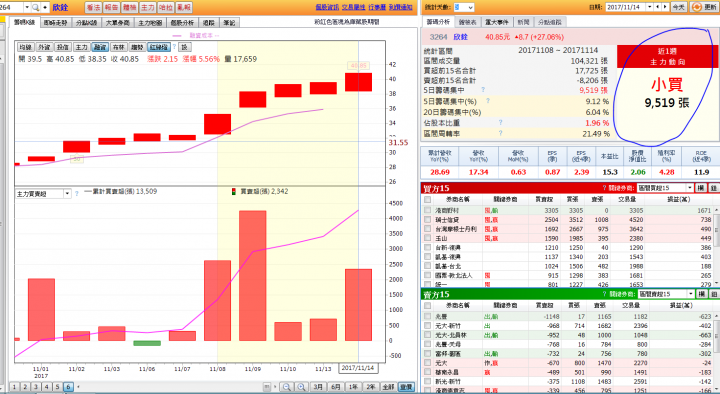The width and height of the screenshot is (720, 394).
Task: Open the 交易屬性 link
Action: (354, 7)
